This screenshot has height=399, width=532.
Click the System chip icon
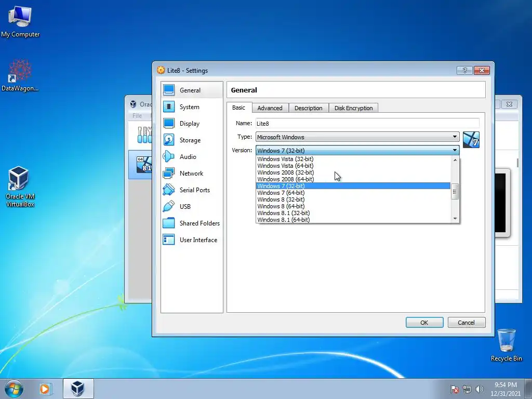169,107
